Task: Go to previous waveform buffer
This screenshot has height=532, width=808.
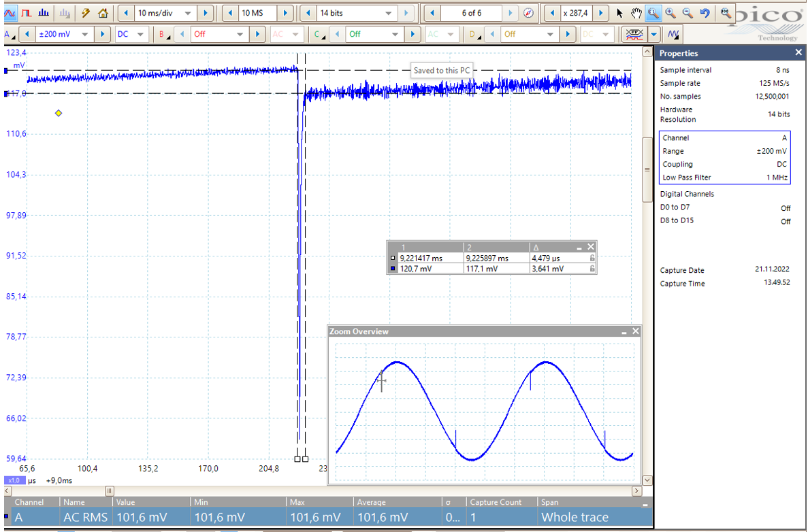Action: 432,13
